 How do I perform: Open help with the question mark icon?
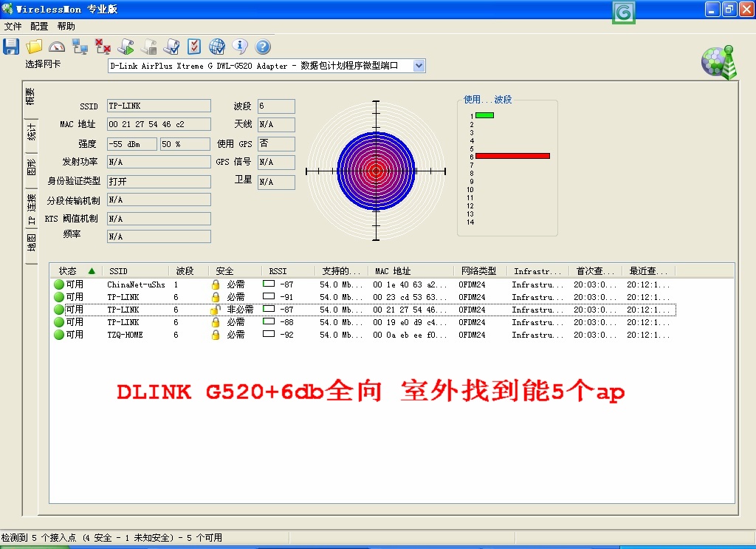tap(263, 47)
